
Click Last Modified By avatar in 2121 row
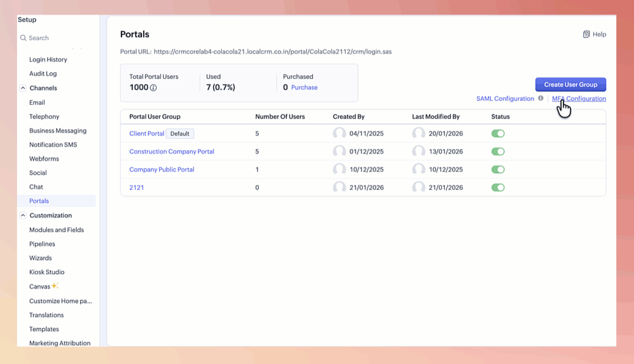click(x=419, y=188)
